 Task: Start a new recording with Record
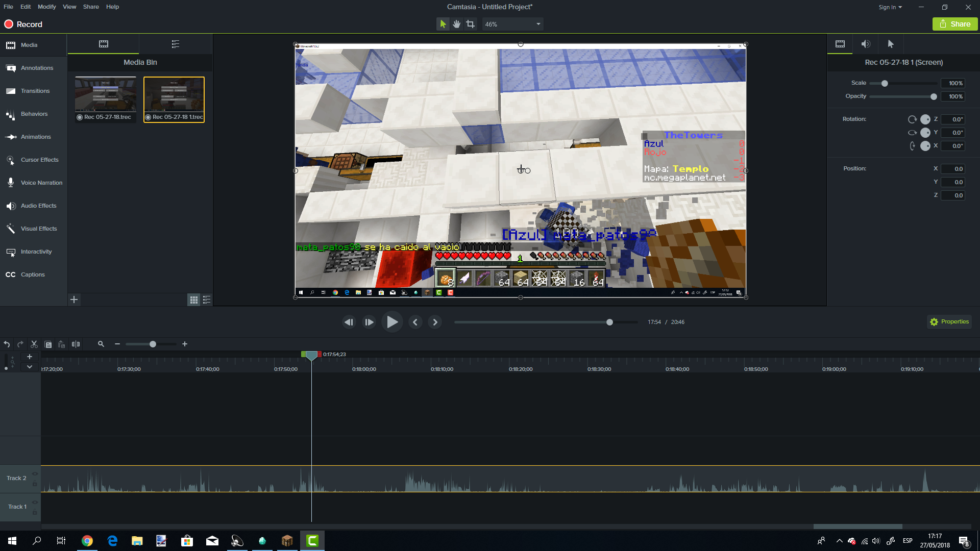pyautogui.click(x=23, y=24)
